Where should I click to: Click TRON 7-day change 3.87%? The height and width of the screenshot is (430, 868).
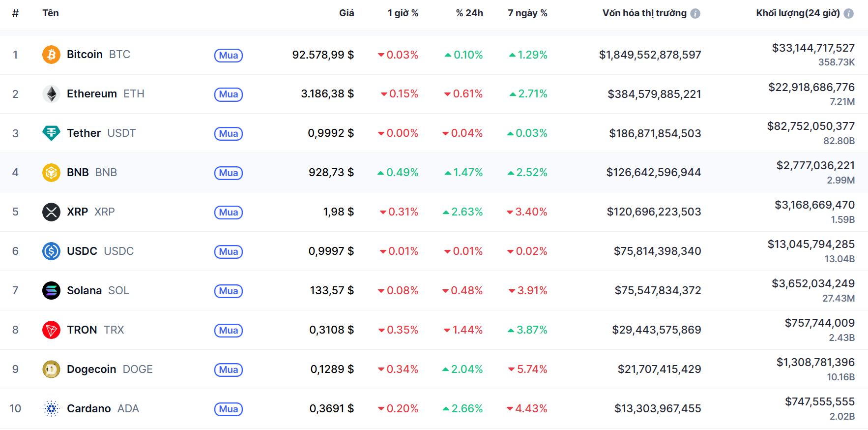click(527, 330)
